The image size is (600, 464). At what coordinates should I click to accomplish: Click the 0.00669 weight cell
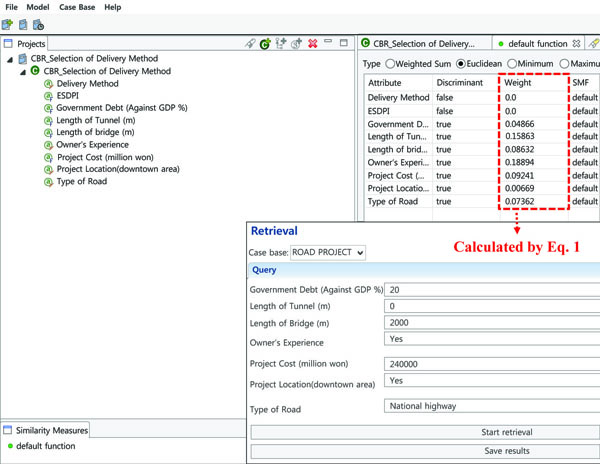[519, 188]
